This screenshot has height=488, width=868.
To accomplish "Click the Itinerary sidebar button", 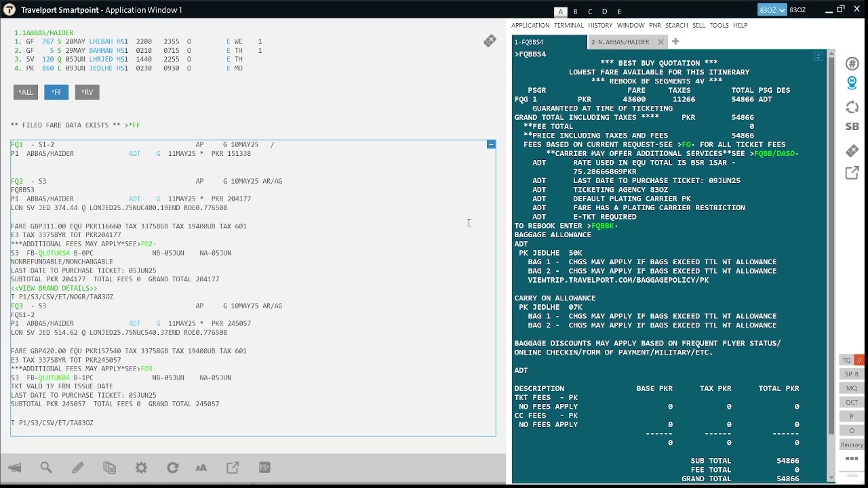I will (852, 445).
